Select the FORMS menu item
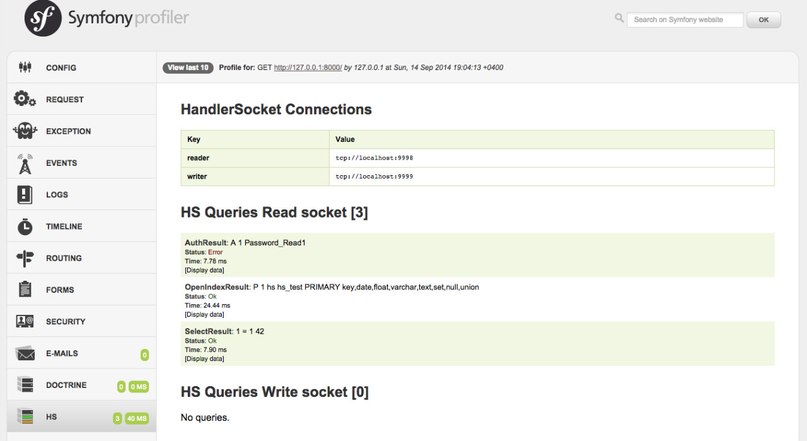This screenshot has height=441, width=807. [82, 290]
